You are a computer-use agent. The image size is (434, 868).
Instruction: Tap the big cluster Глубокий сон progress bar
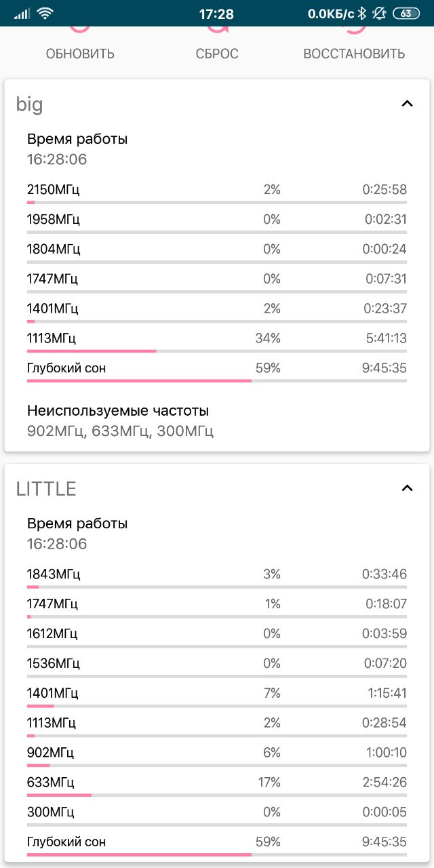coord(217,381)
